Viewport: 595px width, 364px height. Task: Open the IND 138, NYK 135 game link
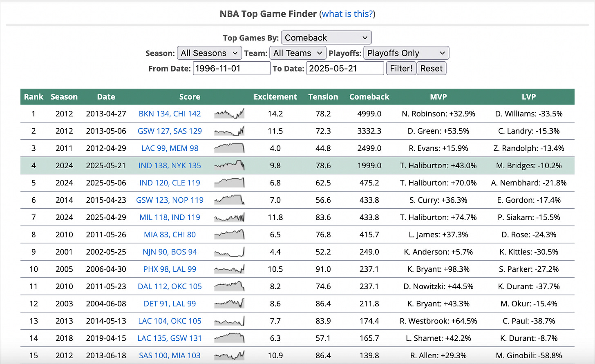coord(170,165)
